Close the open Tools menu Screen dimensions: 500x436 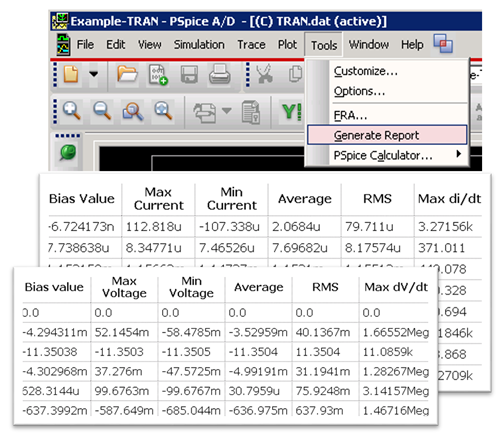324,45
